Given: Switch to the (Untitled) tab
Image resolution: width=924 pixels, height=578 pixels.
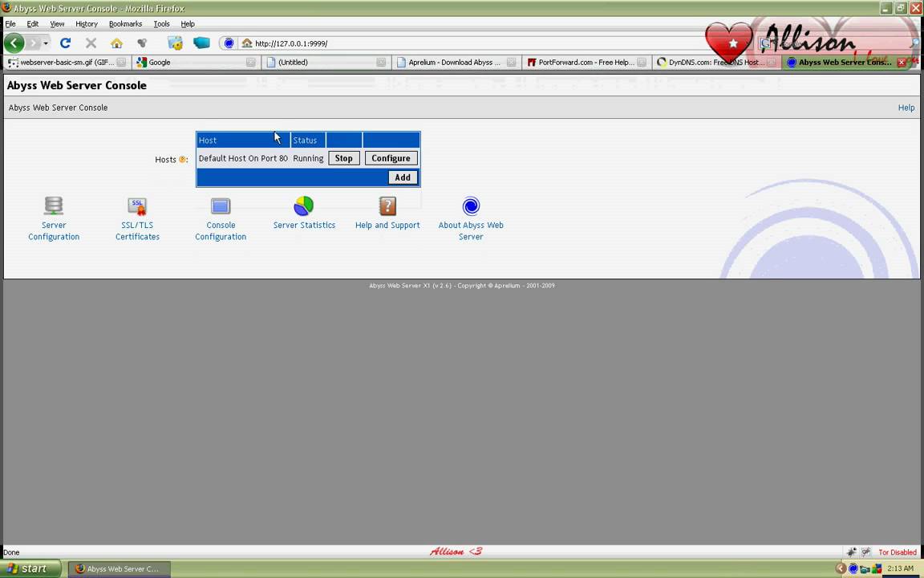Looking at the screenshot, I should (x=326, y=62).
